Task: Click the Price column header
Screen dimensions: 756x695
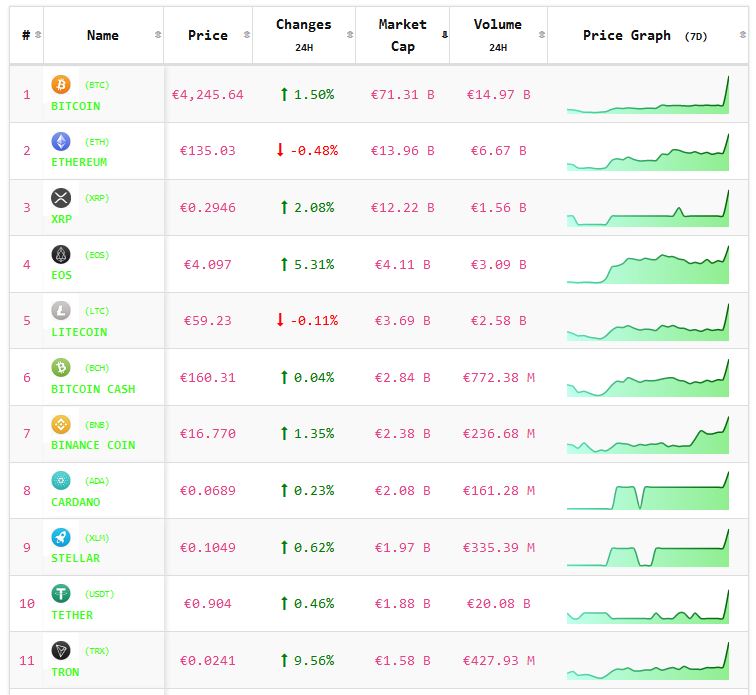Action: 207,35
